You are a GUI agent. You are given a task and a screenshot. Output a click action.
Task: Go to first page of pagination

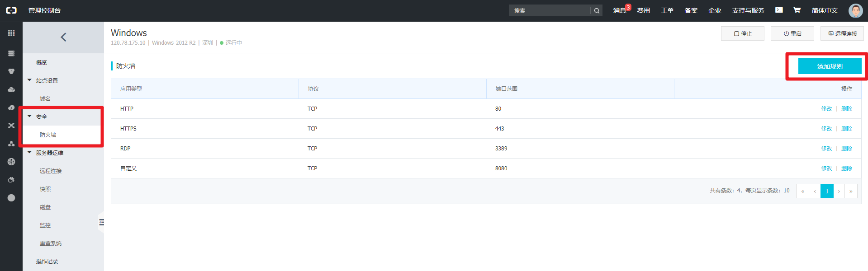[x=802, y=191]
